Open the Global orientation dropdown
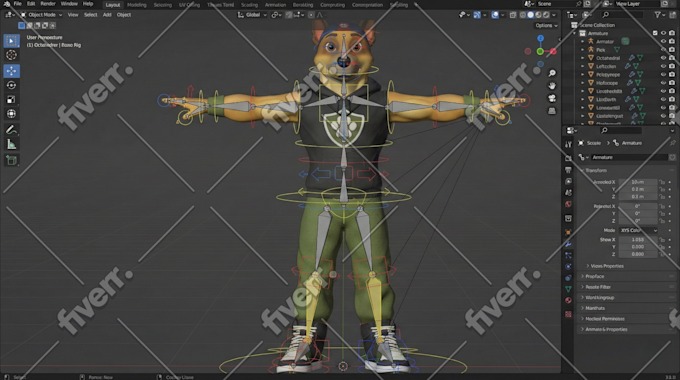 [252, 15]
